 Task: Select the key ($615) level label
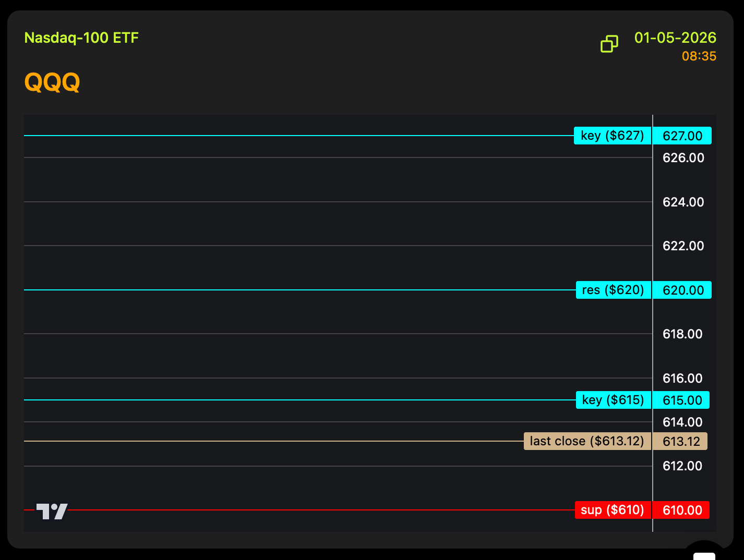(613, 400)
